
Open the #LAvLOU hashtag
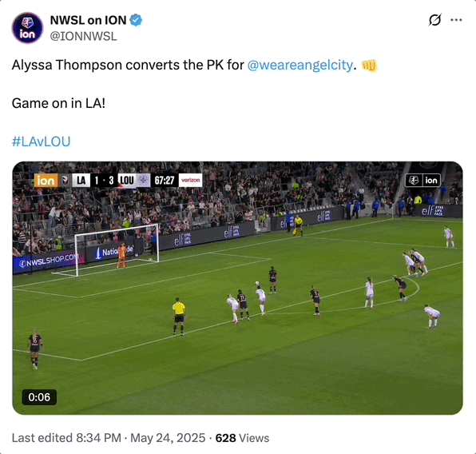coord(42,141)
